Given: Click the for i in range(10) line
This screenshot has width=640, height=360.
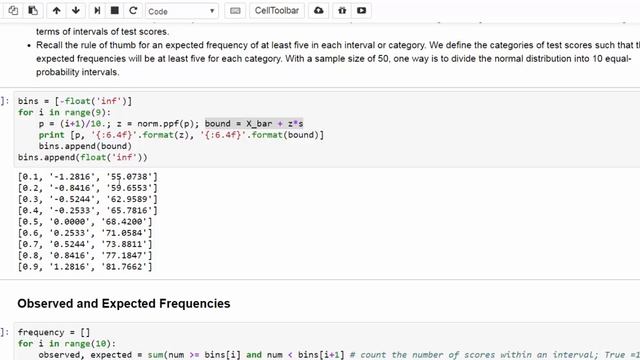Looking at the screenshot, I should click(x=67, y=344).
